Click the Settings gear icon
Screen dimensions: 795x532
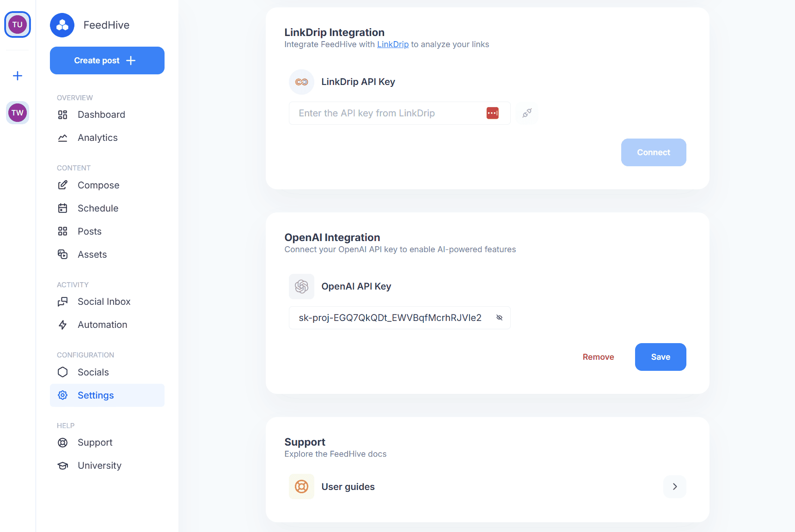[x=63, y=395]
